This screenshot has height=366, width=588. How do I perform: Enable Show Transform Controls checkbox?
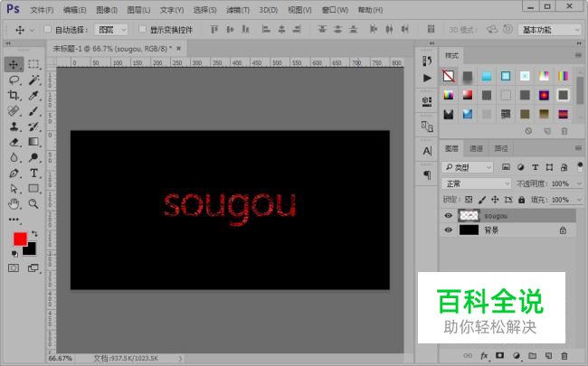143,29
